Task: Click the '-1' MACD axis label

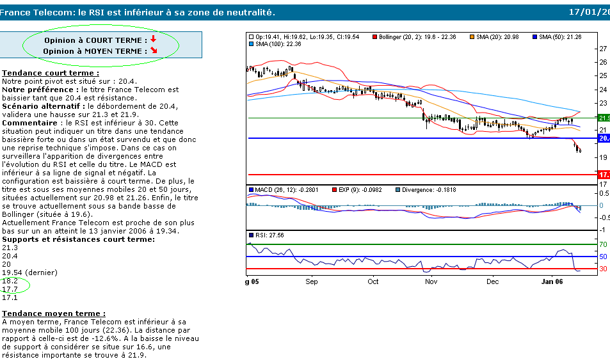Action: [x=602, y=230]
